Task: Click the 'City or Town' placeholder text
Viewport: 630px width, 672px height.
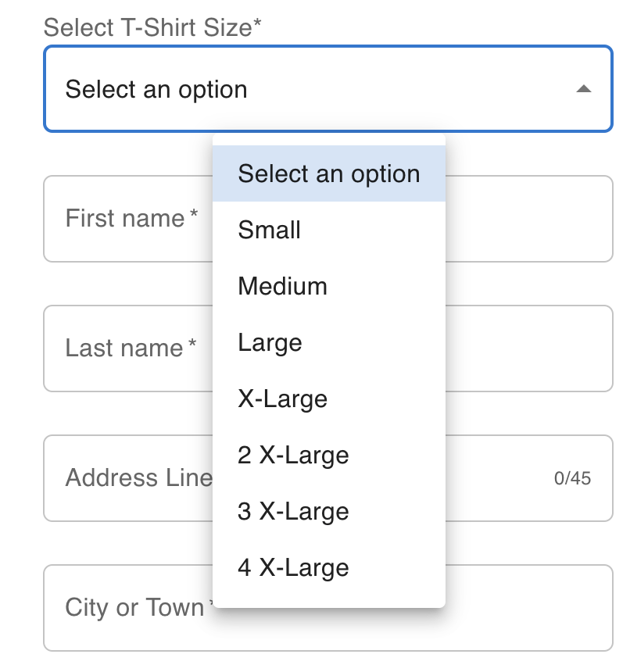Action: (x=134, y=607)
